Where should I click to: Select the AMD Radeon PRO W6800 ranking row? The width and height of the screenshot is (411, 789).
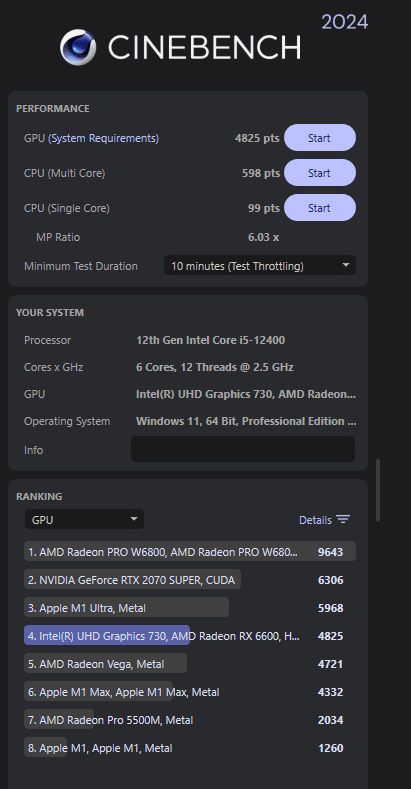pyautogui.click(x=190, y=551)
